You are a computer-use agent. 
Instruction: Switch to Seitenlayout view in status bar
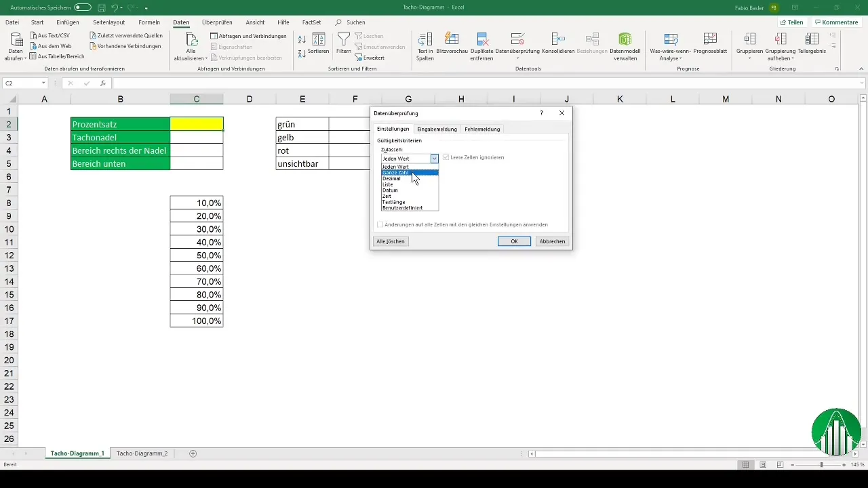click(x=763, y=465)
